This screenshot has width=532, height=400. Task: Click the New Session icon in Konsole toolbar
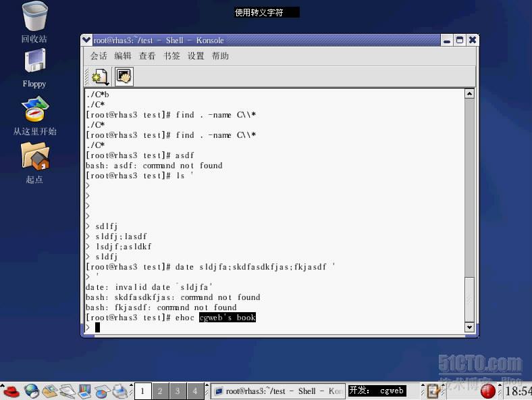[100, 76]
